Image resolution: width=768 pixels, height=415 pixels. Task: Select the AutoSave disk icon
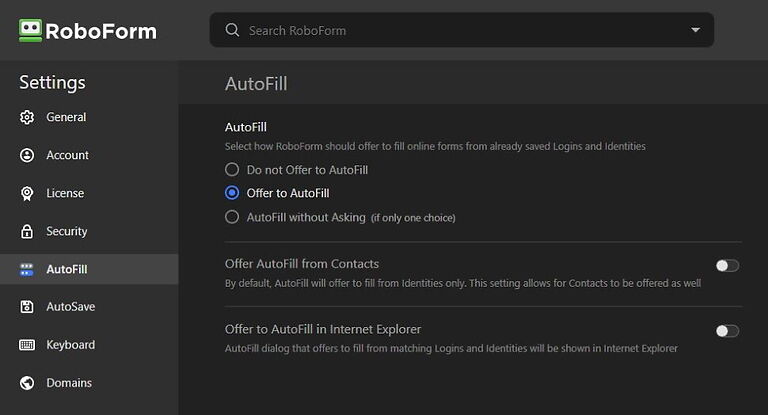(27, 307)
